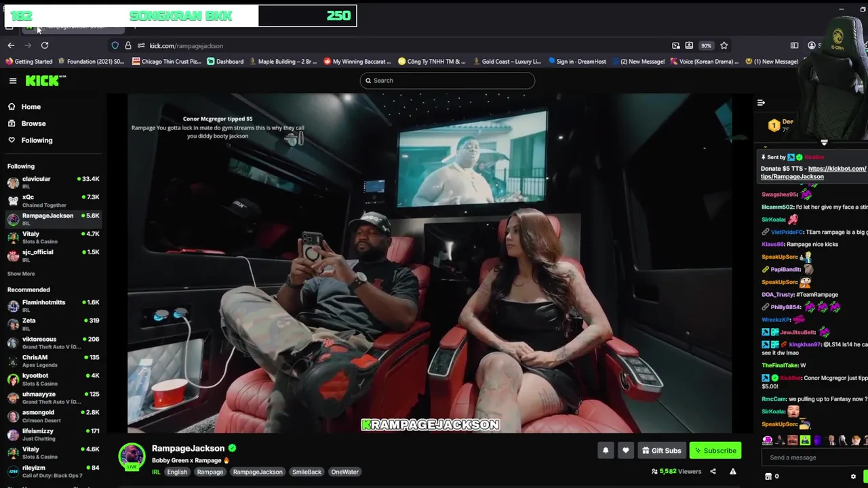
Task: Click the KICK logo
Action: click(x=45, y=81)
